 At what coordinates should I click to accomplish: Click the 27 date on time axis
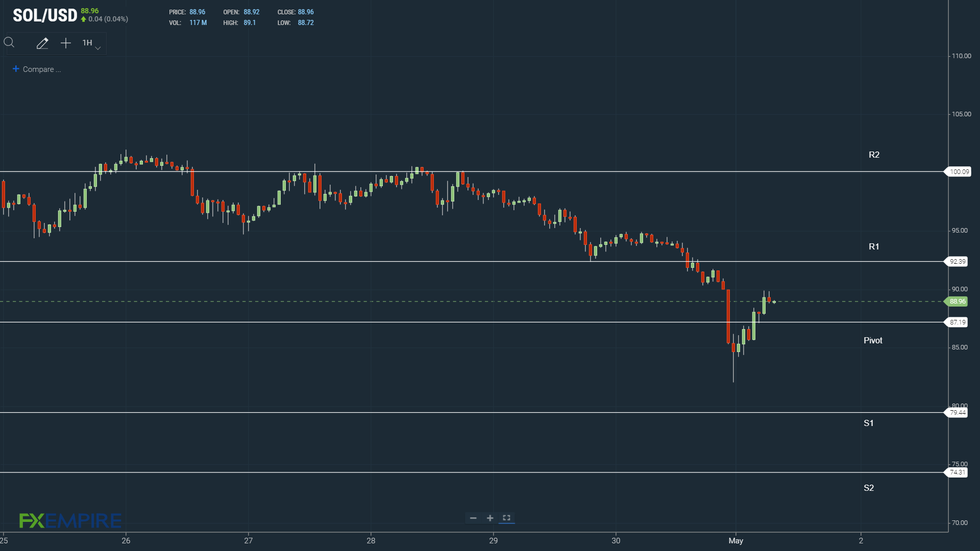click(x=249, y=541)
